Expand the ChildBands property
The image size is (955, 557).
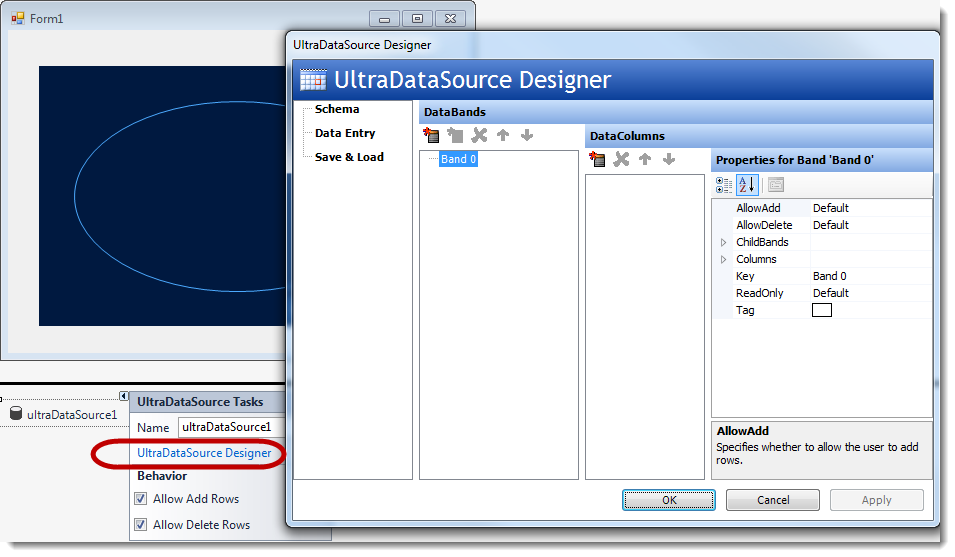tap(724, 243)
